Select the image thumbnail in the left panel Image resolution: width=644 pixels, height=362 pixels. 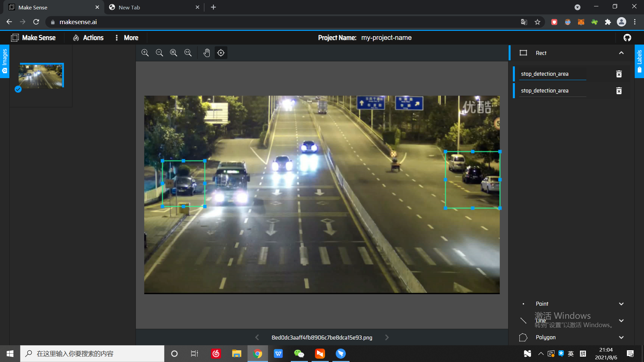(40, 75)
